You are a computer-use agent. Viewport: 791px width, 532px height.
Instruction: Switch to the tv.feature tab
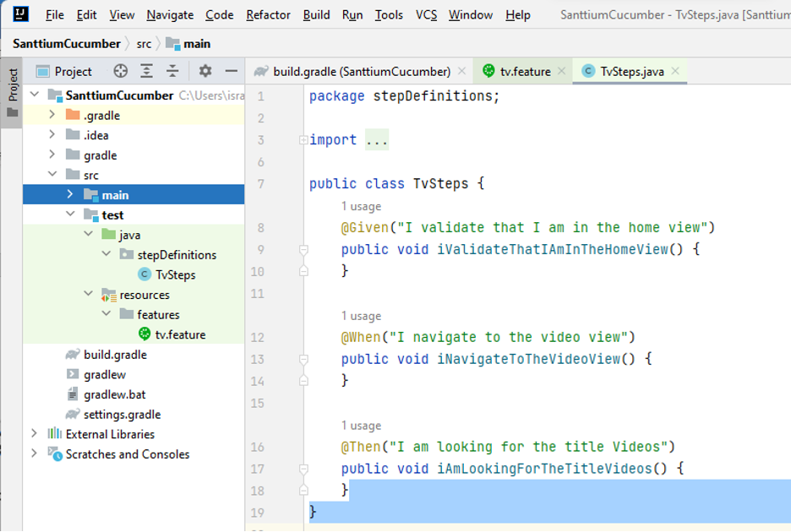(x=522, y=71)
